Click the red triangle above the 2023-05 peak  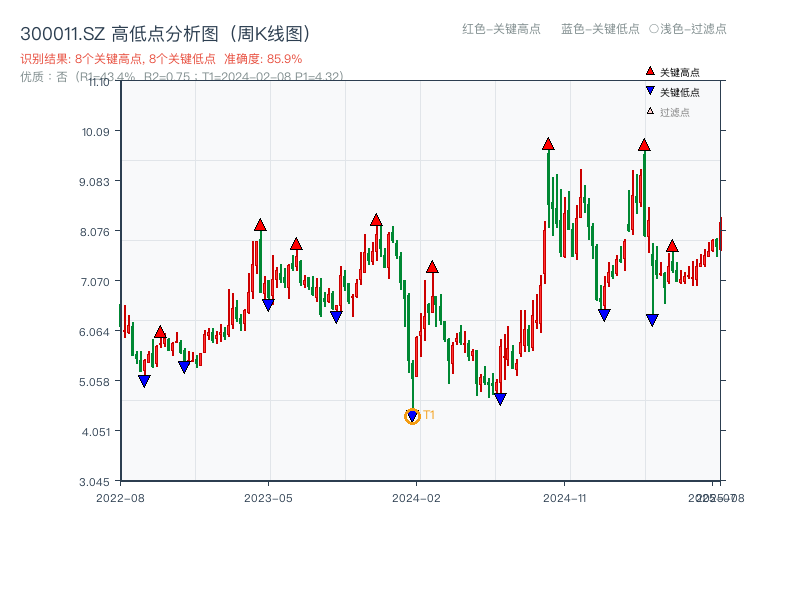click(x=261, y=226)
